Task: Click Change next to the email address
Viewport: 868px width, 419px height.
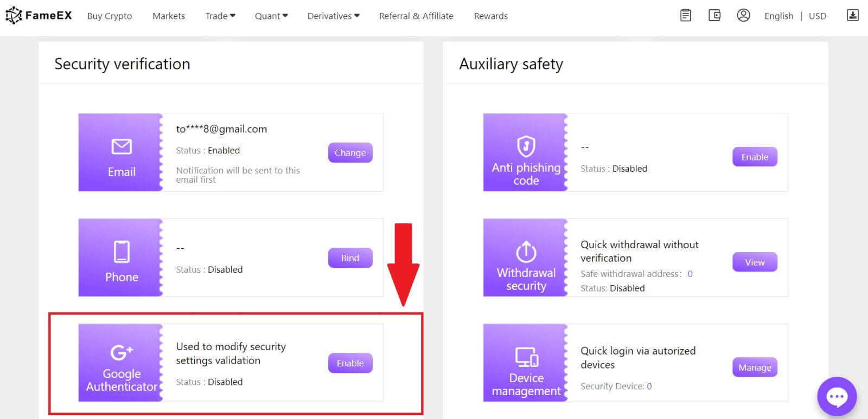Action: coord(350,153)
